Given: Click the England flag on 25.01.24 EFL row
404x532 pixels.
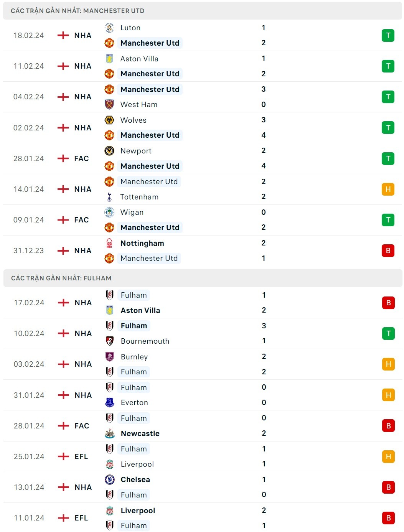Looking at the screenshot, I should pyautogui.click(x=63, y=456).
